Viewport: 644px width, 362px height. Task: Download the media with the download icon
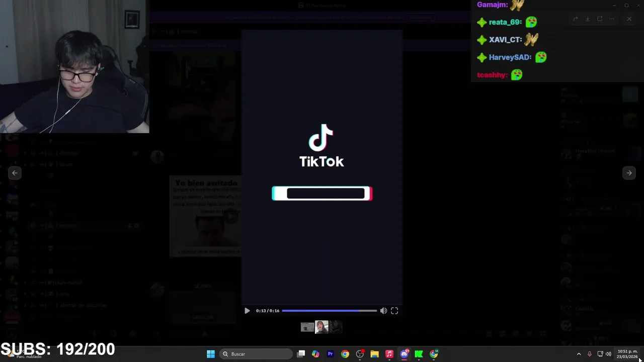tap(587, 19)
